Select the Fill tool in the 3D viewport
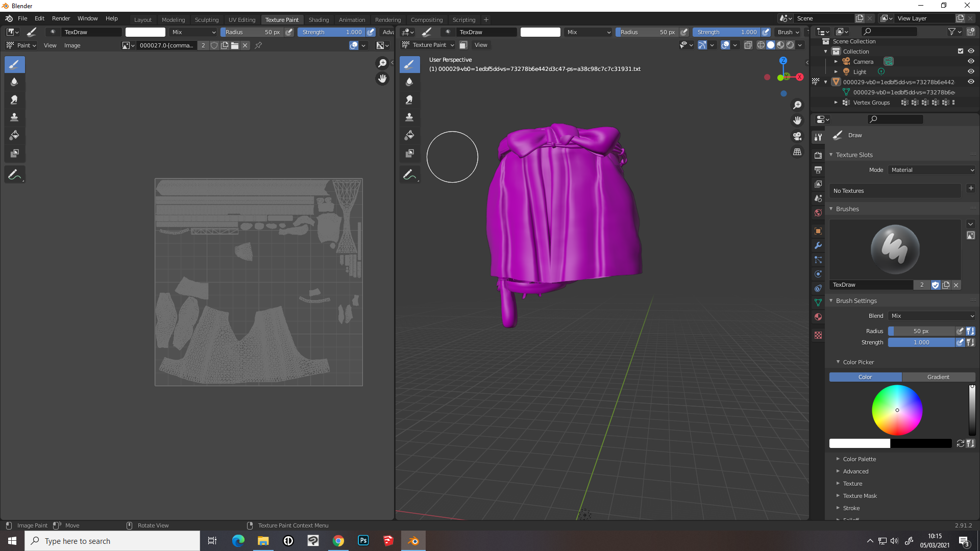This screenshot has height=551, width=980. pos(409,135)
